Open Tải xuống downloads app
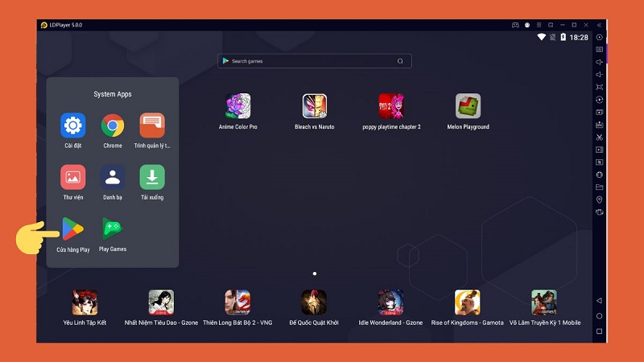 coord(152,177)
